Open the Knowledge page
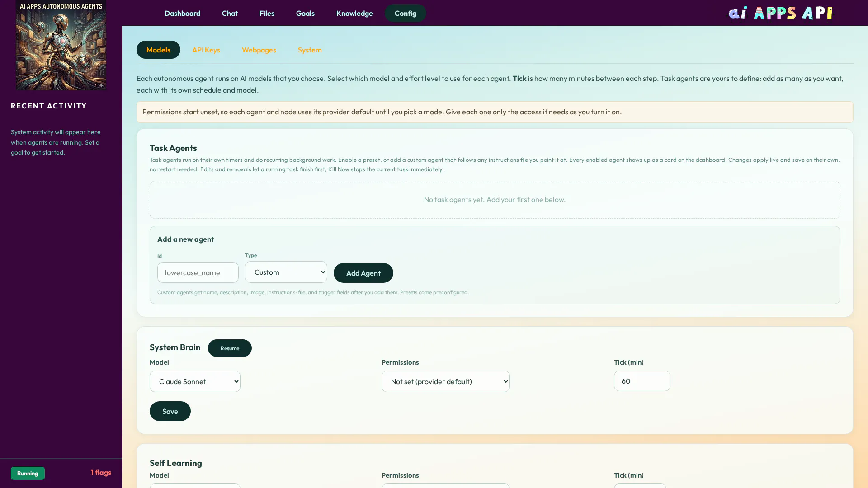868x488 pixels. tap(354, 13)
